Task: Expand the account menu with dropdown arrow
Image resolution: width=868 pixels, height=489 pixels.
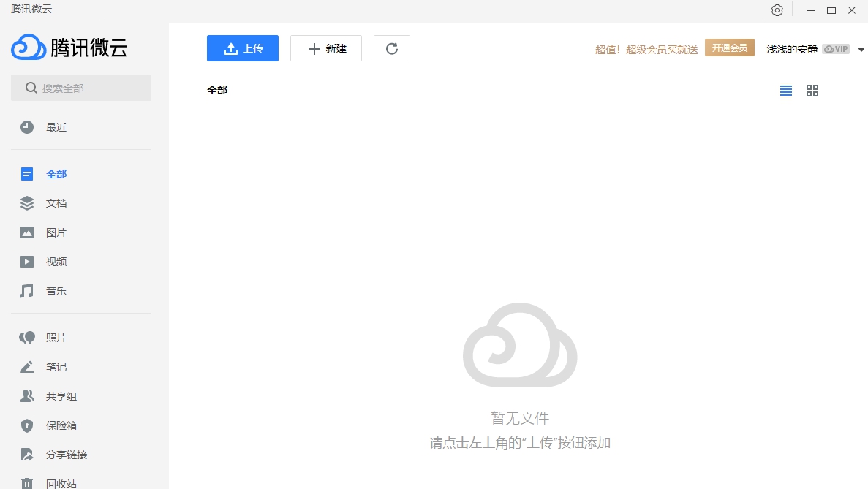Action: coord(861,49)
